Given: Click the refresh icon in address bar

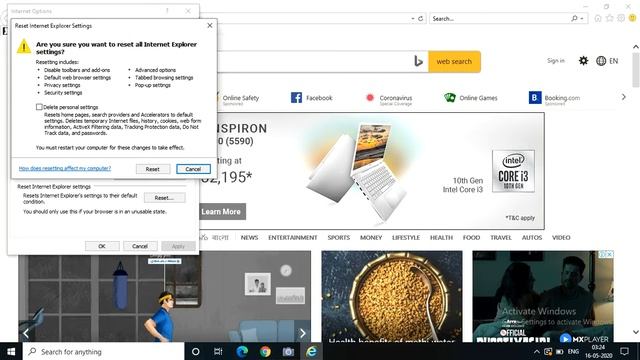Looking at the screenshot, I should (x=420, y=18).
